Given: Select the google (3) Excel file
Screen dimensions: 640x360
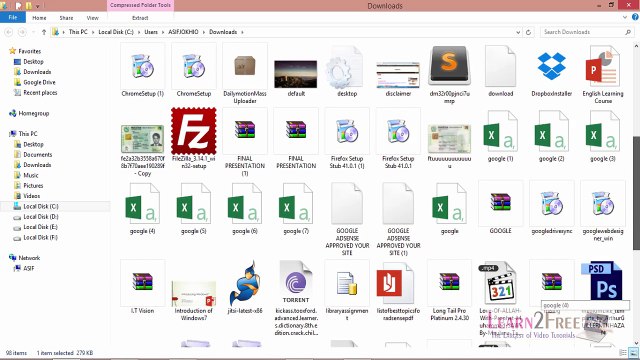Looking at the screenshot, I should [603, 132].
